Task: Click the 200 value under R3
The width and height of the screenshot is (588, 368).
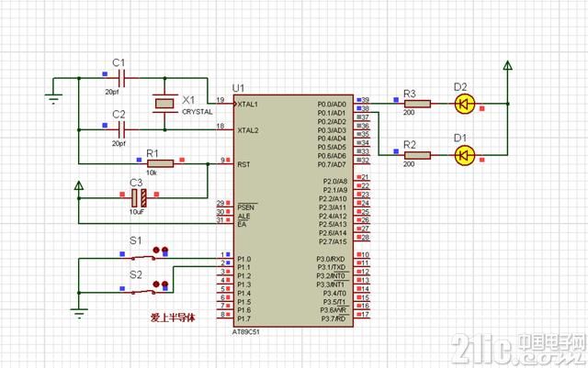Action: pos(409,113)
